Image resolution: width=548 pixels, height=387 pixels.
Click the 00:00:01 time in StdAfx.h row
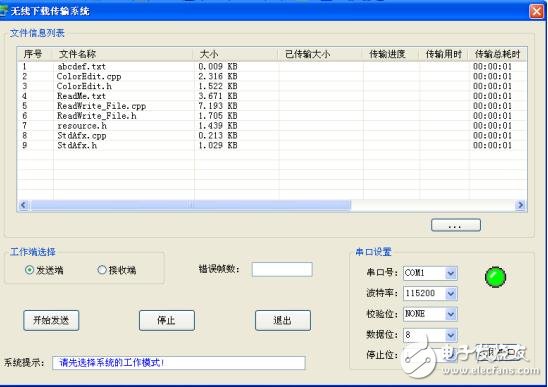(x=492, y=145)
